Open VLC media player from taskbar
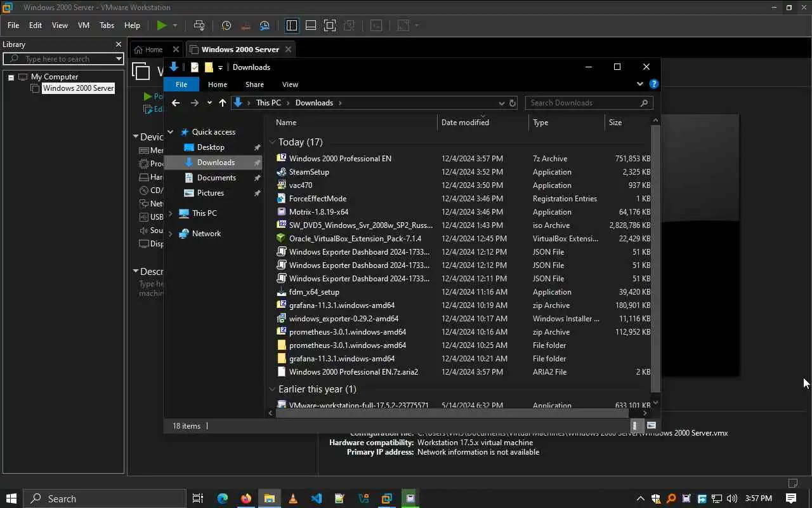The width and height of the screenshot is (812, 508). point(292,498)
